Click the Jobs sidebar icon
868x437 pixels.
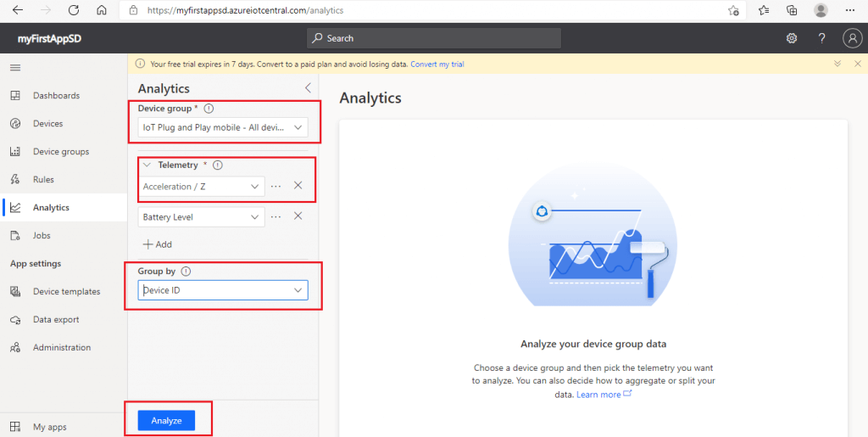coord(15,235)
